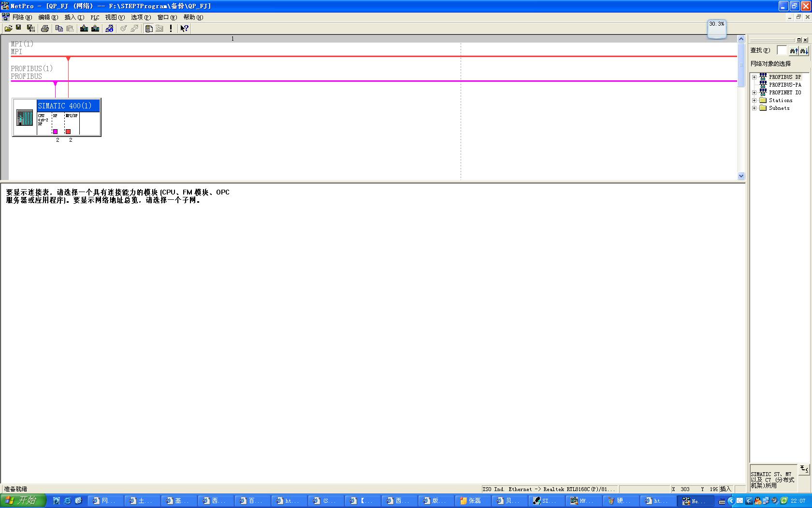Toggle the catalog panel icon in toolbar
The image size is (812, 508).
[x=149, y=29]
